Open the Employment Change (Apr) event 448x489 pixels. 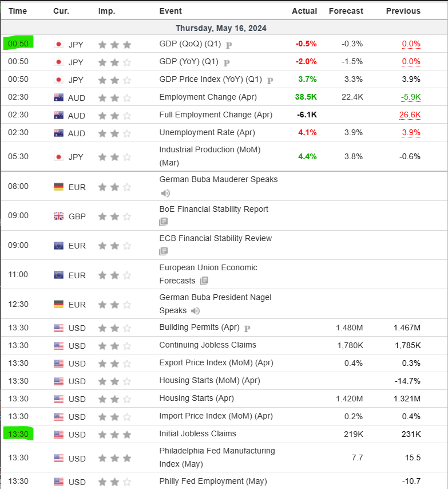click(208, 97)
